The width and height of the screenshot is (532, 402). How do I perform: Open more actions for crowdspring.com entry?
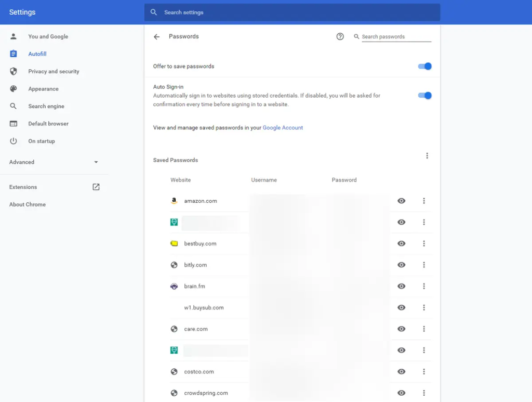point(424,393)
